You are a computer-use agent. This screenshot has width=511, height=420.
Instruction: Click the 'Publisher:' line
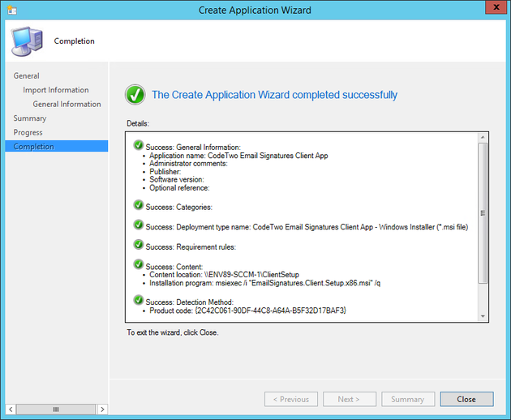click(x=165, y=172)
